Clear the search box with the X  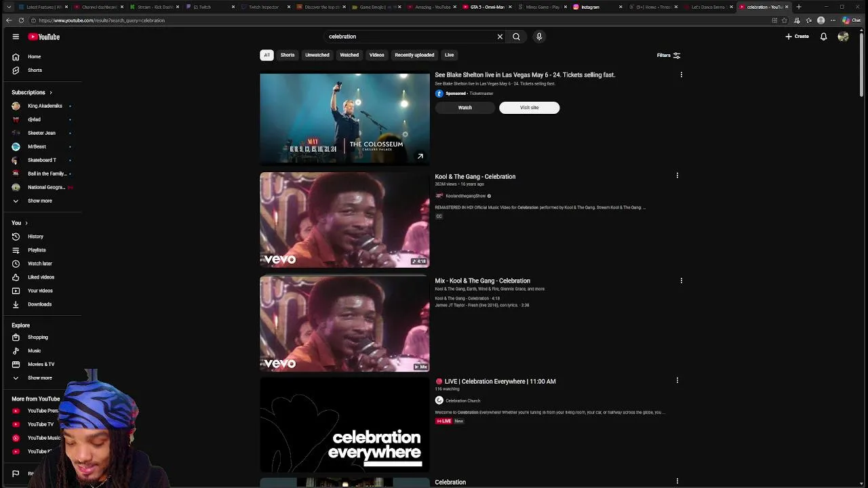pos(500,37)
